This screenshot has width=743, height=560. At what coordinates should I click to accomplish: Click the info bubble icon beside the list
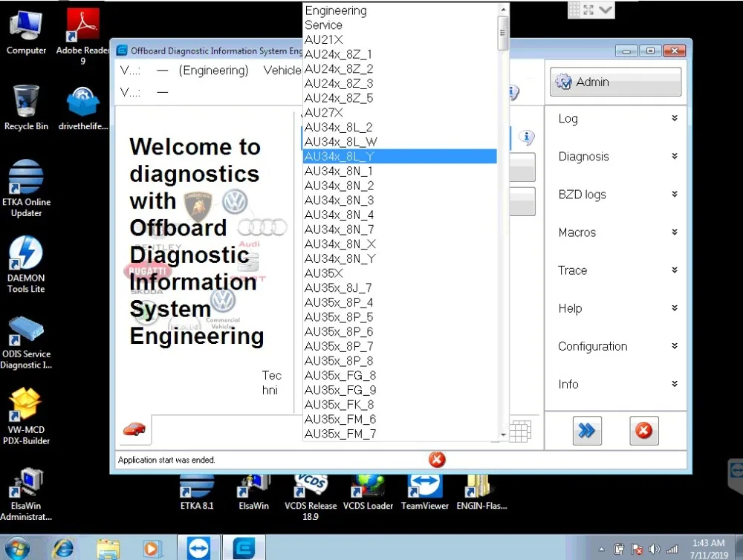[x=527, y=137]
